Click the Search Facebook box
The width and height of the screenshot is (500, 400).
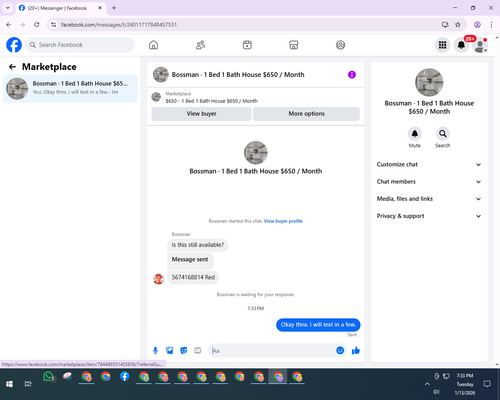[x=80, y=45]
